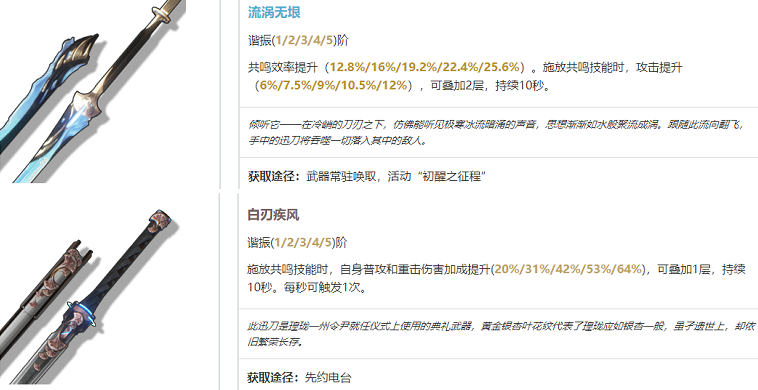758x390 pixels.
Task: Click the text 先约电台
Action: click(328, 377)
